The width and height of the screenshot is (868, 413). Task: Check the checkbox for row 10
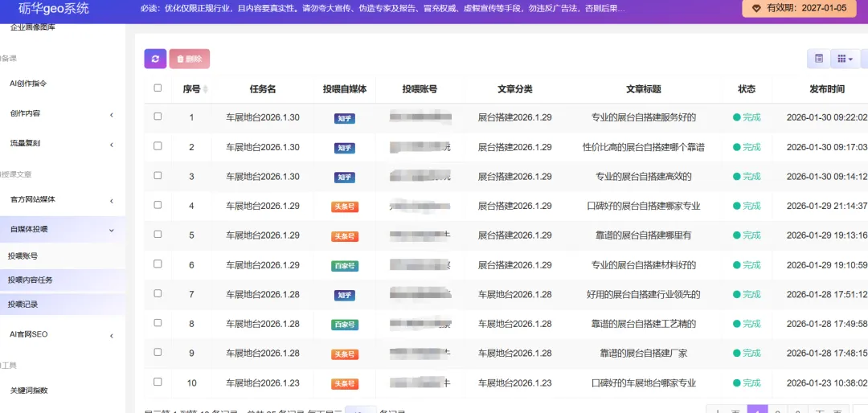point(158,382)
